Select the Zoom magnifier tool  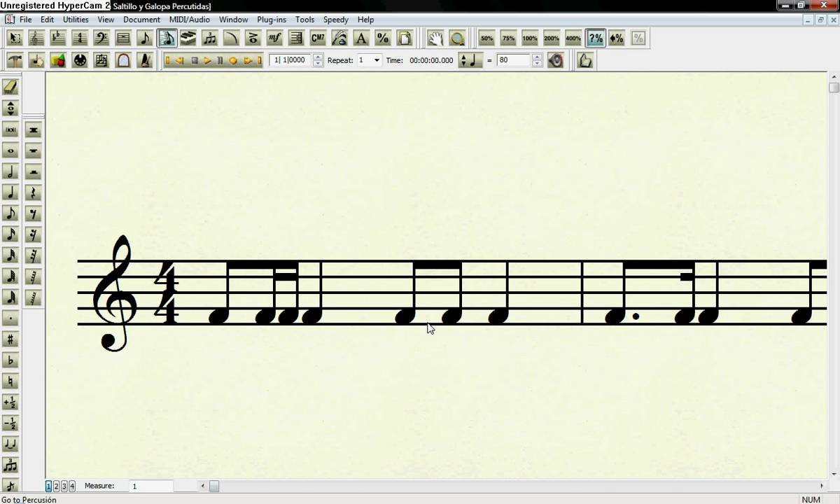coord(457,38)
